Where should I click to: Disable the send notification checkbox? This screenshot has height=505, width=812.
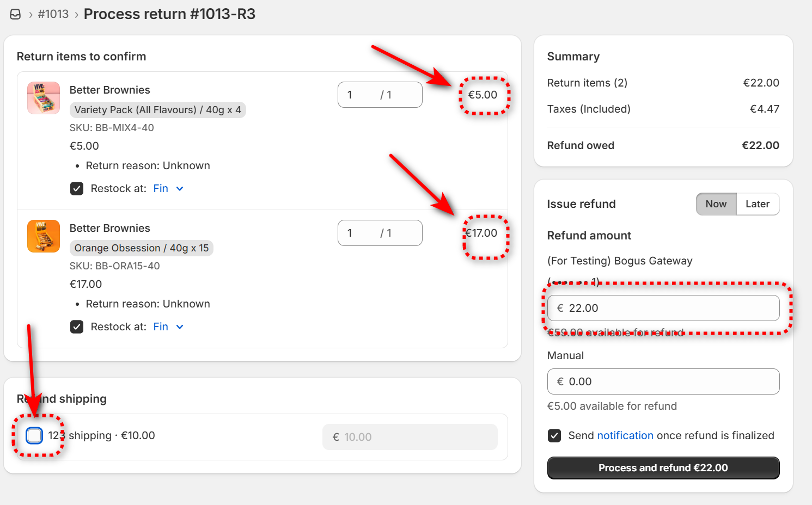click(x=554, y=436)
